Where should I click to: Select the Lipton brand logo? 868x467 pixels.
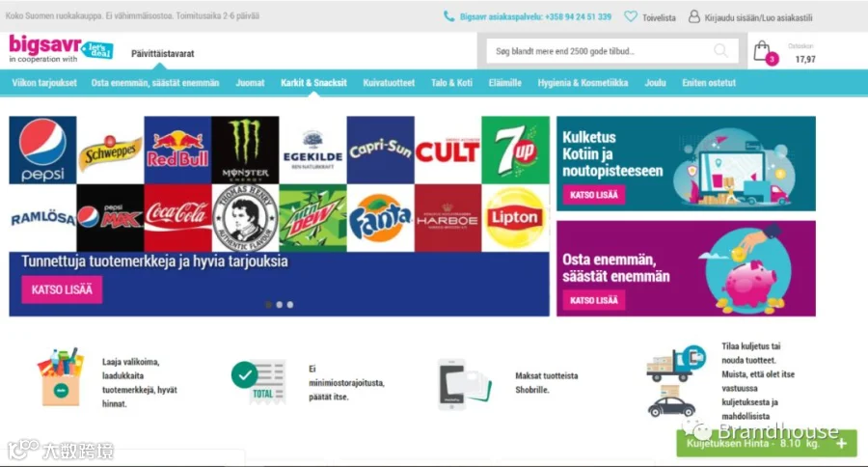(x=515, y=218)
